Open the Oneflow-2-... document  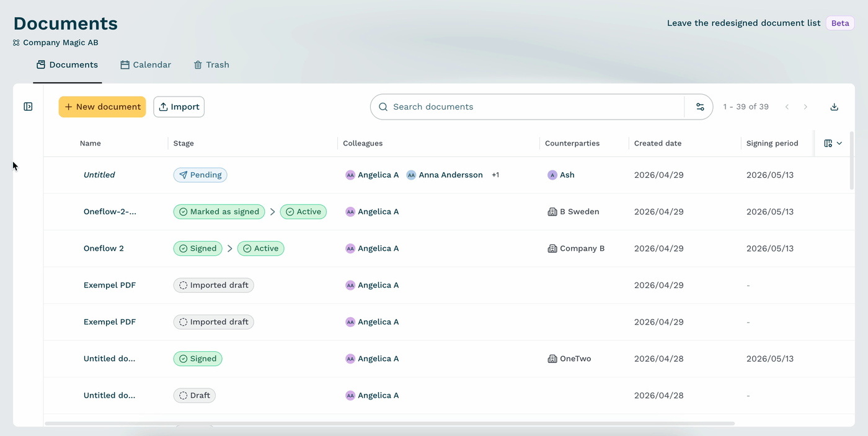point(110,211)
